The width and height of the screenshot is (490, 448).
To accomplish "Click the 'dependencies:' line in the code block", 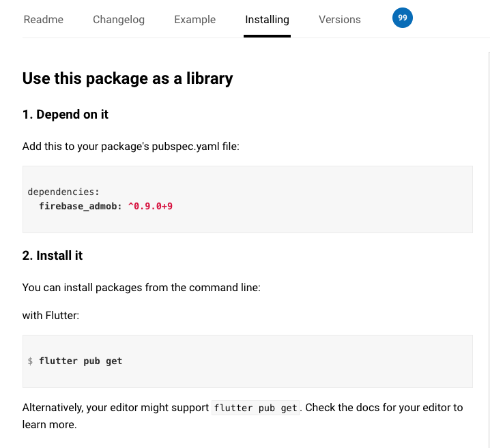I will click(63, 192).
